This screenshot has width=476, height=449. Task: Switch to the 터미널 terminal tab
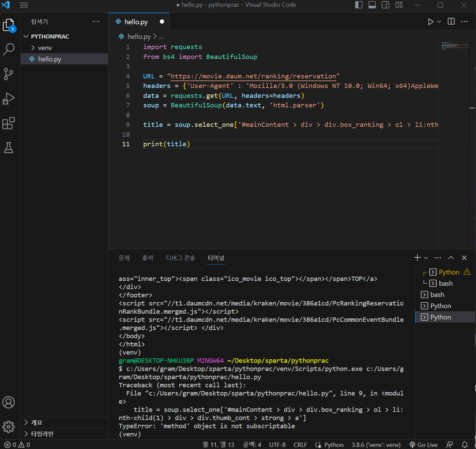(x=216, y=258)
